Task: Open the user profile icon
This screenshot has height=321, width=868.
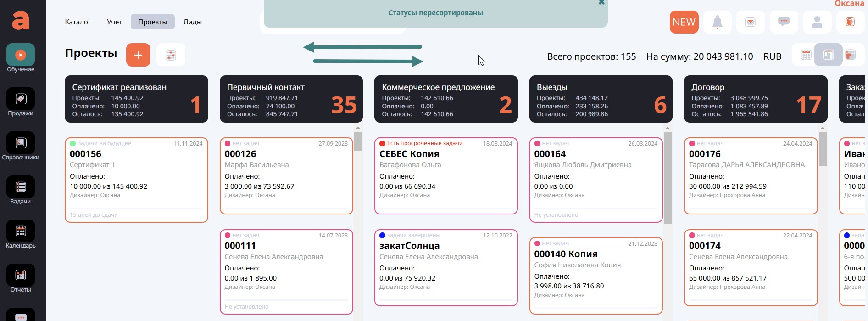Action: pos(817,22)
